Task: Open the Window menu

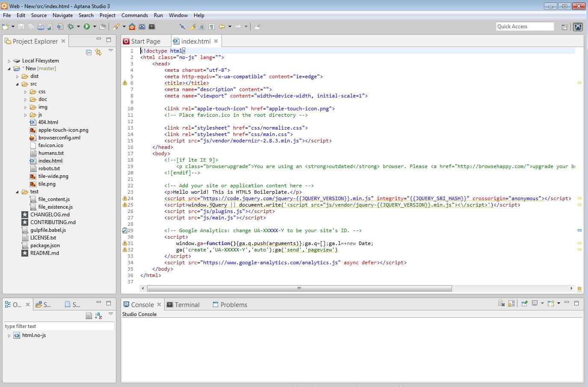Action: pyautogui.click(x=178, y=15)
